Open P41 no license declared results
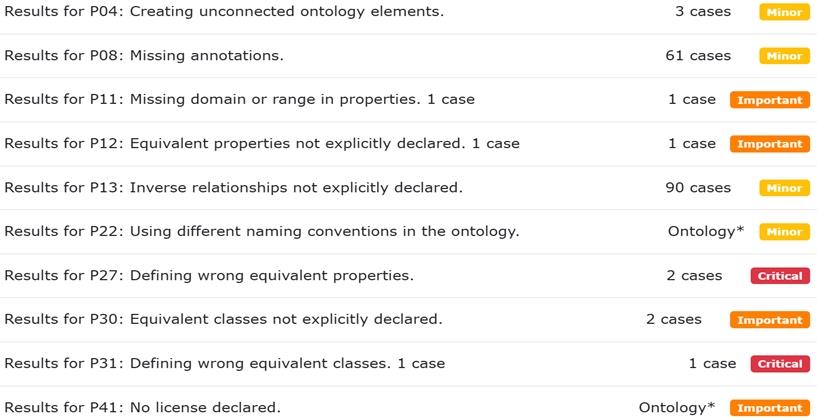This screenshot has height=420, width=817. pos(142,408)
